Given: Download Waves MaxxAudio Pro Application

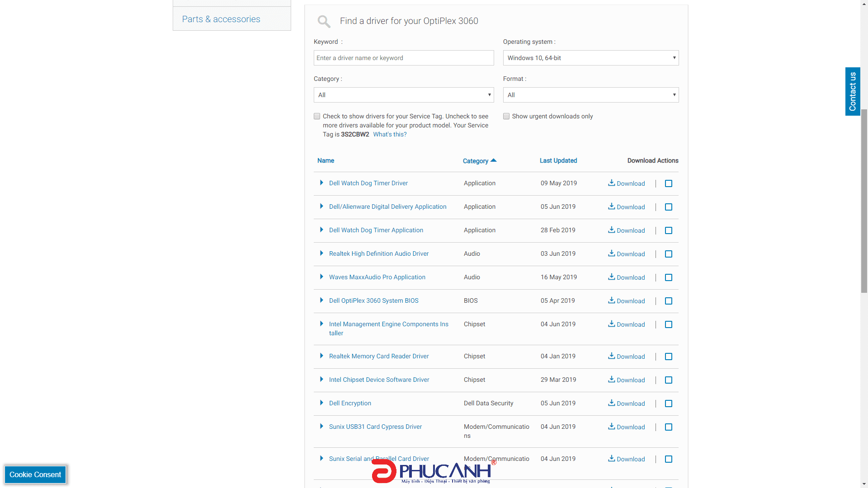Looking at the screenshot, I should coord(626,277).
